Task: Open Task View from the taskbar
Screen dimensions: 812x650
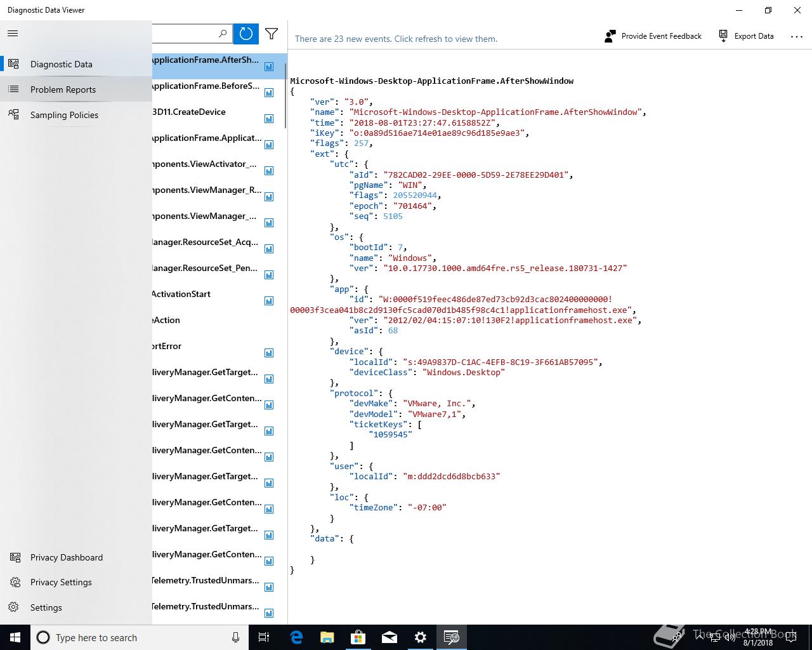Action: pos(264,637)
